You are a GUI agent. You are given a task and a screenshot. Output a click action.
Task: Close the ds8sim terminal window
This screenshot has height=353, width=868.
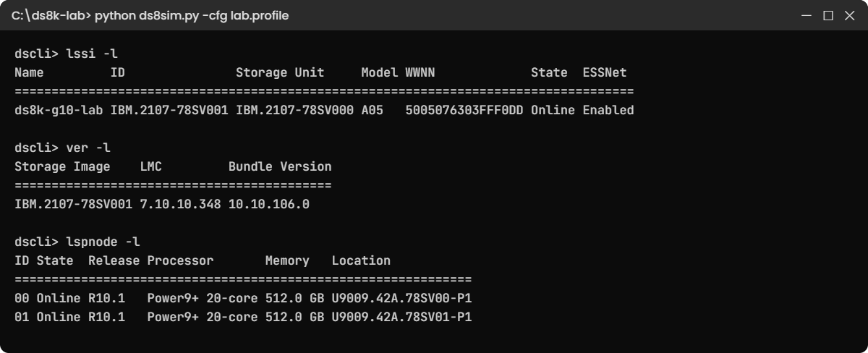point(848,15)
